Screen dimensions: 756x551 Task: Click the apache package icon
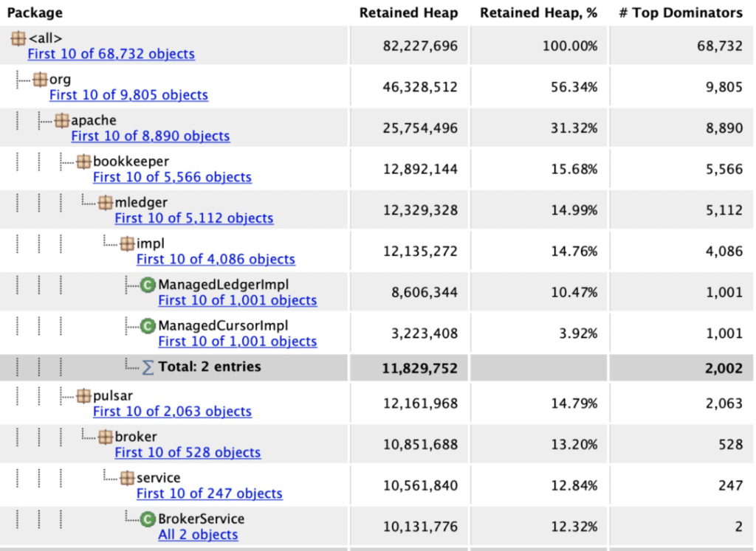(x=62, y=120)
